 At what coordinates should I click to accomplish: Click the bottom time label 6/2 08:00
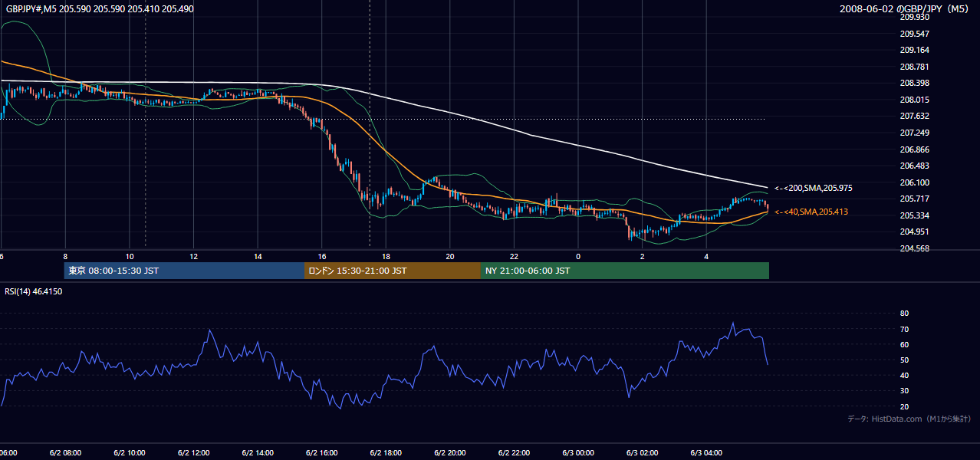(64, 453)
